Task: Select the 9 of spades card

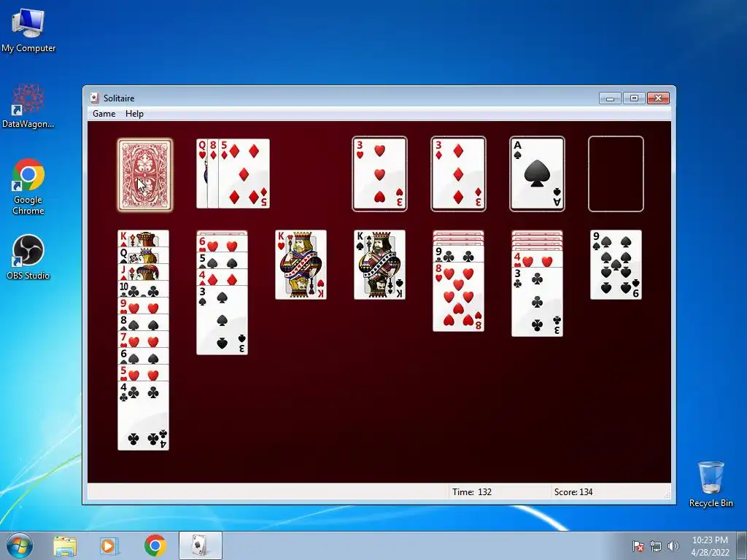Action: tap(616, 265)
